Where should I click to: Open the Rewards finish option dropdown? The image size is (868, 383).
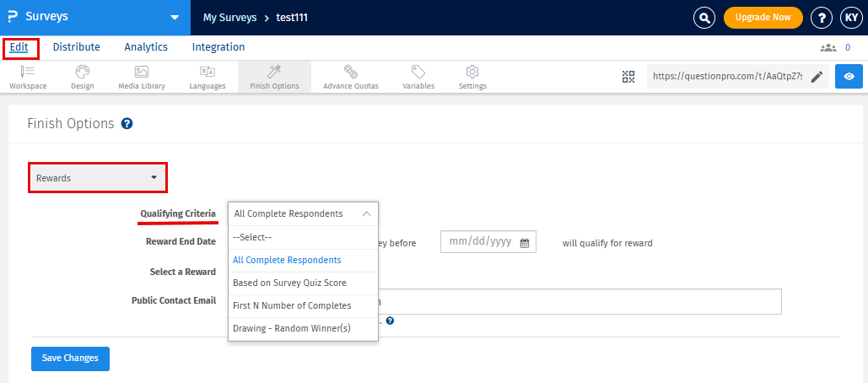click(x=97, y=178)
